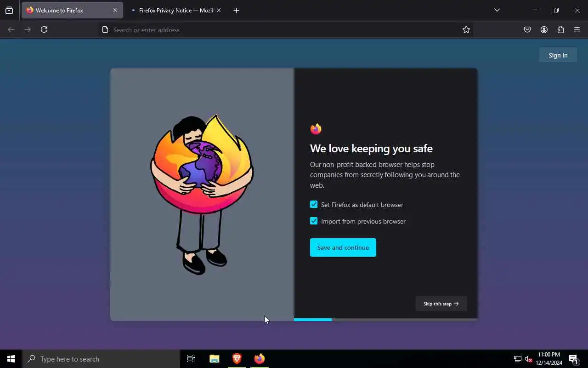Viewport: 588px width, 368px height.
Task: Click heading We love keeping you safe
Action: tap(371, 149)
